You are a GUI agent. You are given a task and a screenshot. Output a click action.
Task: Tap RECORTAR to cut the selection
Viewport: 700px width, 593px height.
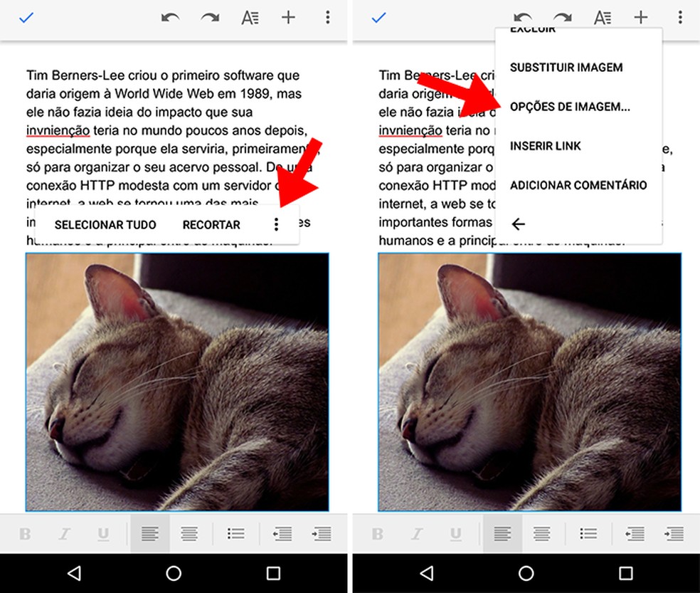pos(211,224)
